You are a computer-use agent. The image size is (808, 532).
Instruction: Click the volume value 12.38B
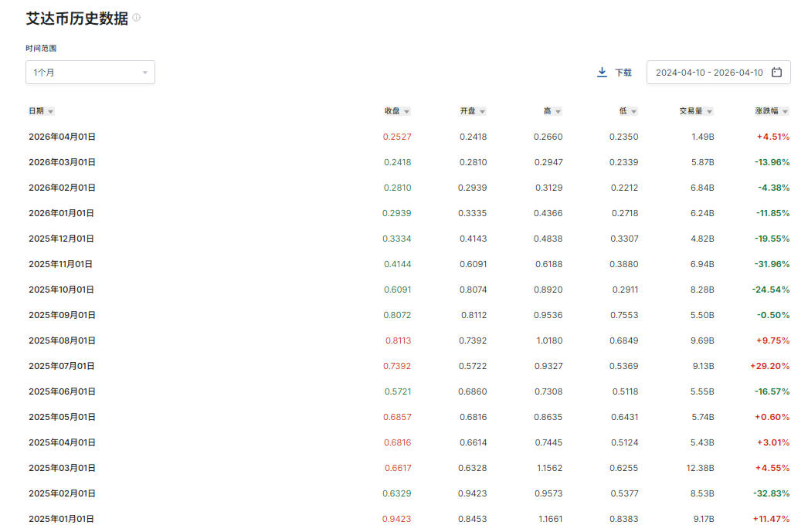click(701, 468)
